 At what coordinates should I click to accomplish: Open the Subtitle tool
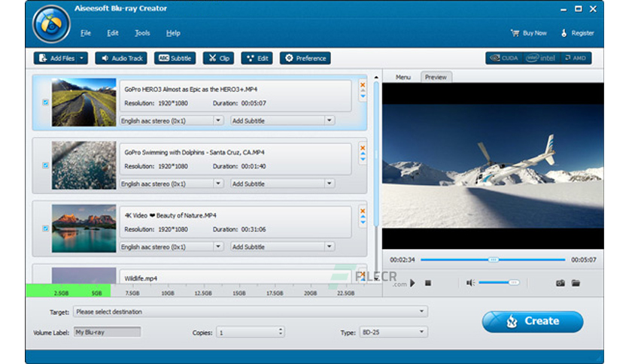coord(175,58)
